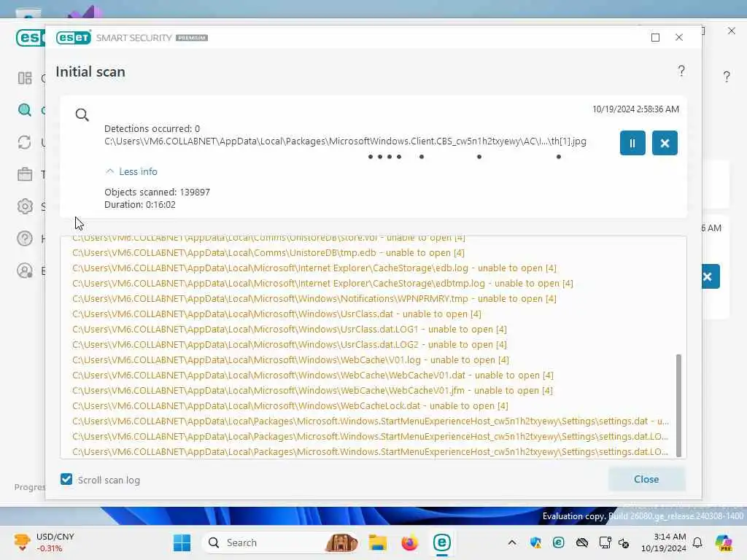Open help question mark in Initial scan dialog
This screenshot has height=560, width=747.
tap(681, 71)
